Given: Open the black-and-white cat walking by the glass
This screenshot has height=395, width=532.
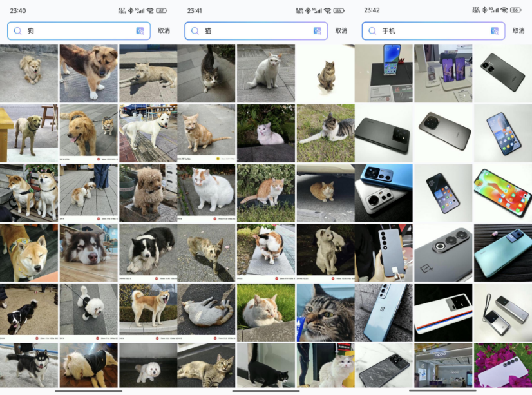Looking at the screenshot, I should click(266, 365).
